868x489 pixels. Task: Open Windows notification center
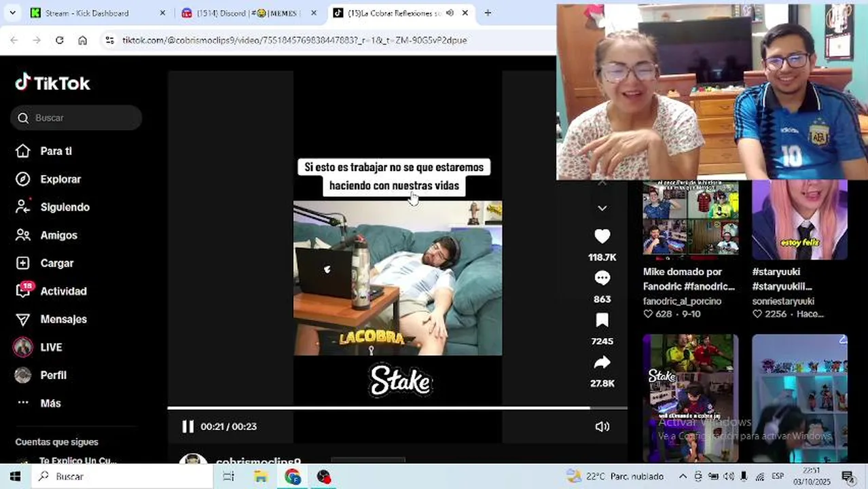[848, 476]
